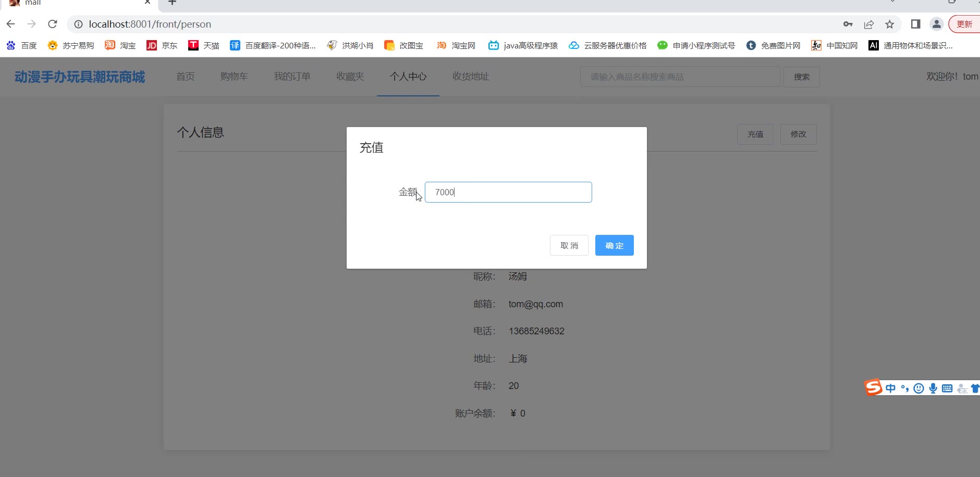Open the 百度翻译 bookmark
980x477 pixels.
click(273, 46)
